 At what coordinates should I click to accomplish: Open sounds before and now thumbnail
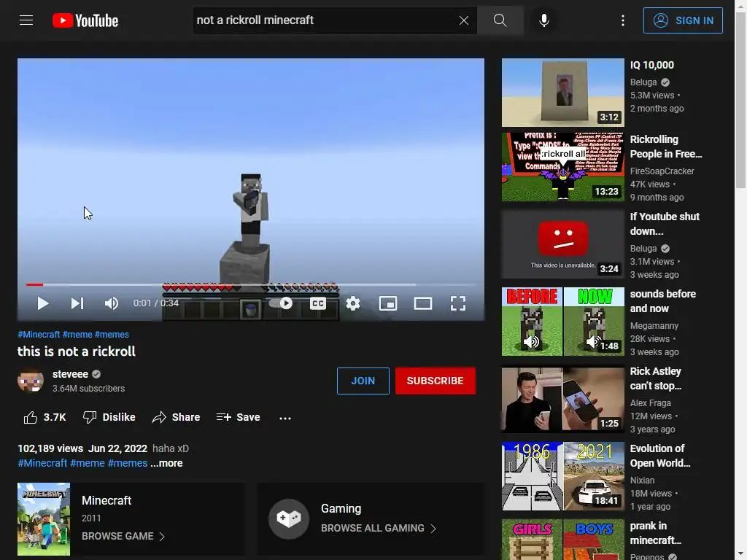(x=562, y=322)
